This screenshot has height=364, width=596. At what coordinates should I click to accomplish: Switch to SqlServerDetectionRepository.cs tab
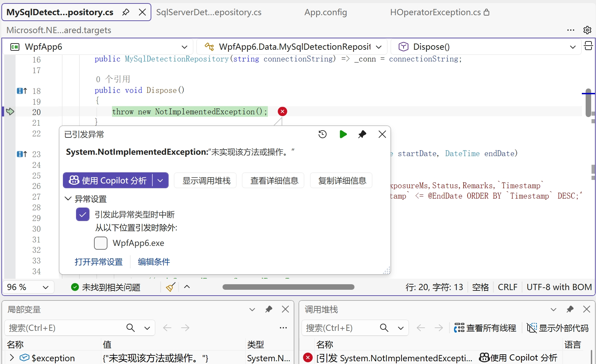(209, 12)
